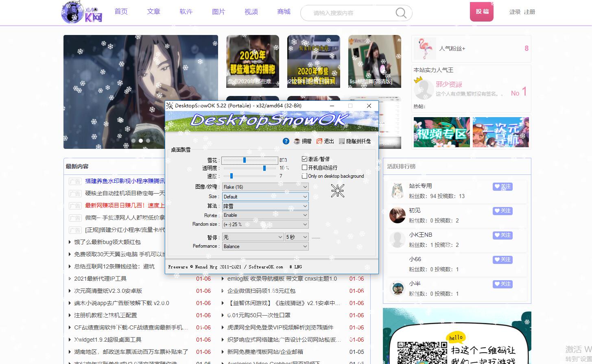592x364 pixels.
Task: Open lisa螃蟹舞 video thumbnail
Action: pos(375,61)
